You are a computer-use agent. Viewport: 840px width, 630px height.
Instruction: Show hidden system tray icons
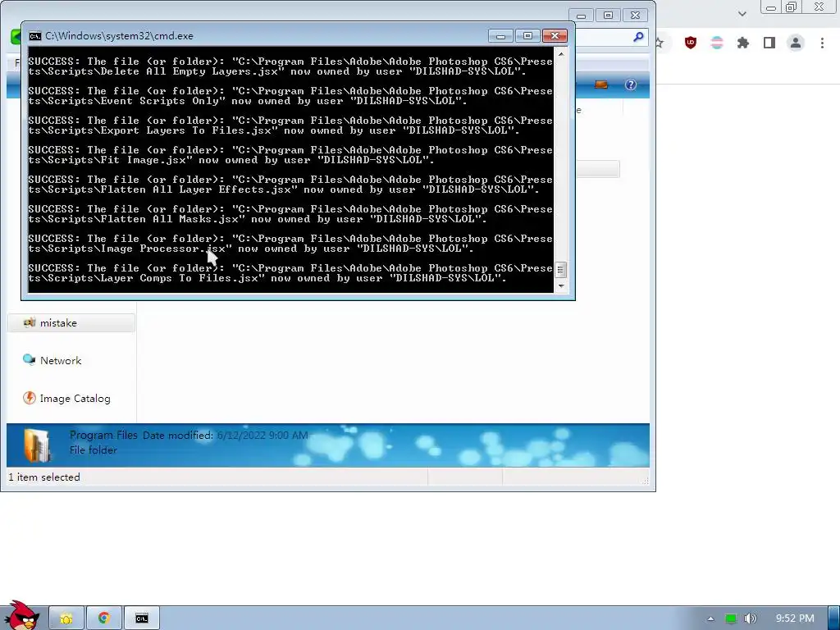(710, 619)
